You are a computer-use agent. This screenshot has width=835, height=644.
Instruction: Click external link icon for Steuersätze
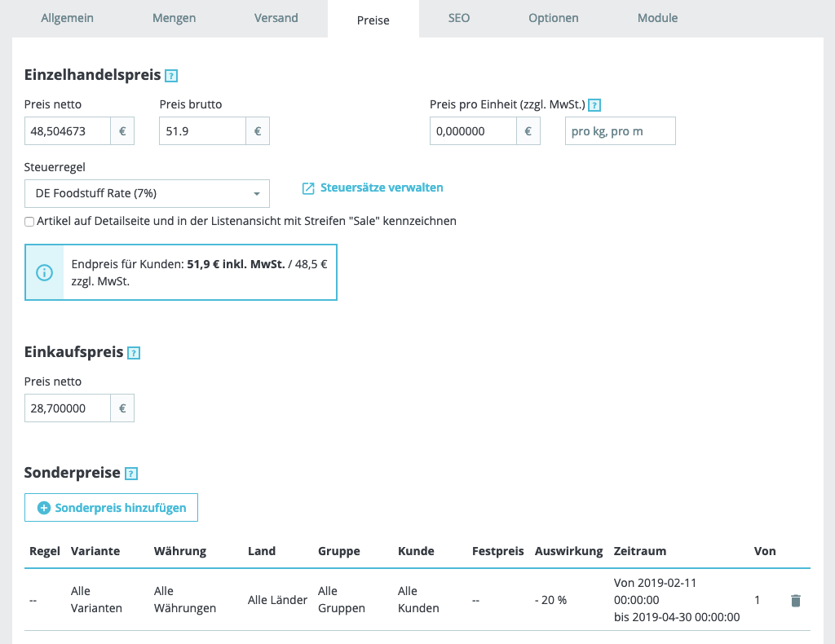(308, 188)
